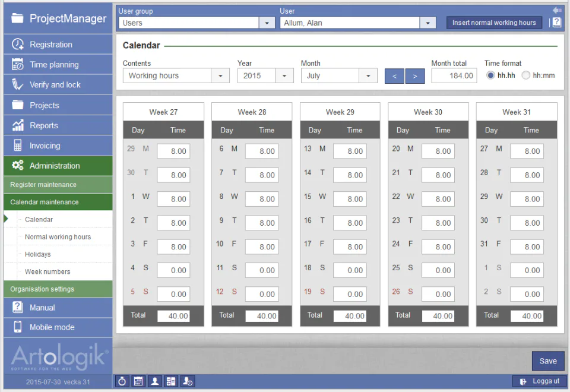
Task: Select the hh:mm time format
Action: 525,75
